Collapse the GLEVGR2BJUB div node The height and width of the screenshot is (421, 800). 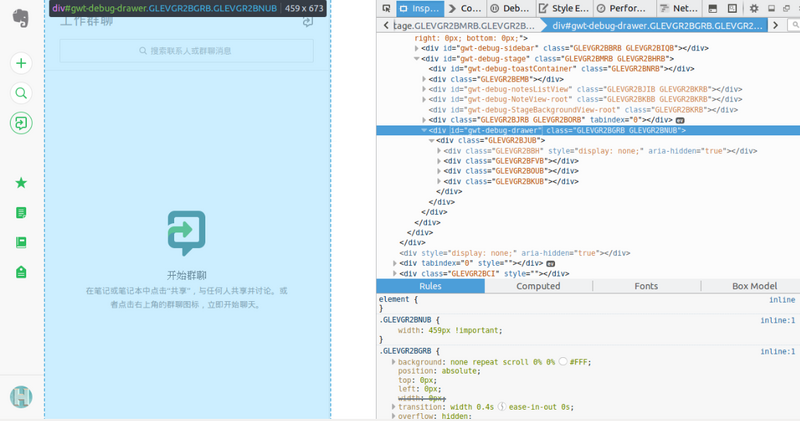(x=432, y=140)
